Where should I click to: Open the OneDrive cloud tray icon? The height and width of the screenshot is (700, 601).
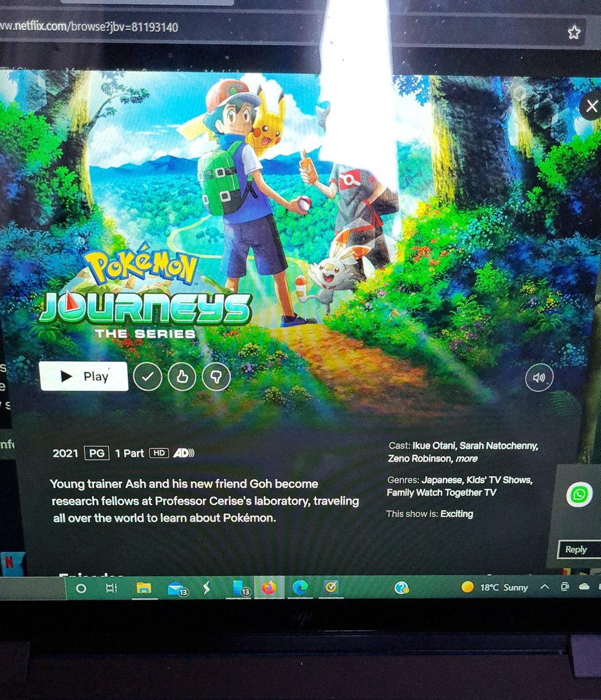[584, 587]
